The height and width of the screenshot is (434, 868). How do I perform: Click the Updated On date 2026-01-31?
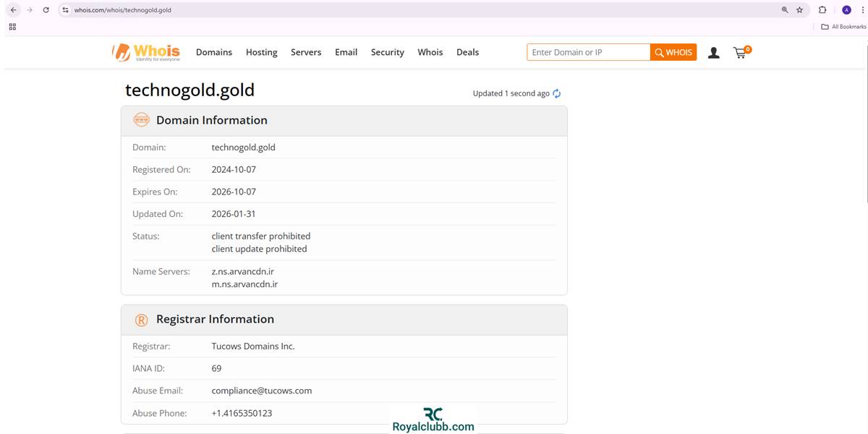tap(234, 214)
